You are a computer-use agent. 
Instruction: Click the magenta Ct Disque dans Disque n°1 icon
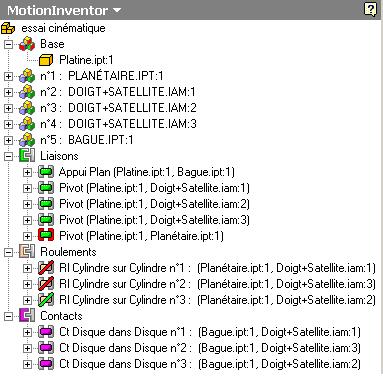(x=46, y=332)
